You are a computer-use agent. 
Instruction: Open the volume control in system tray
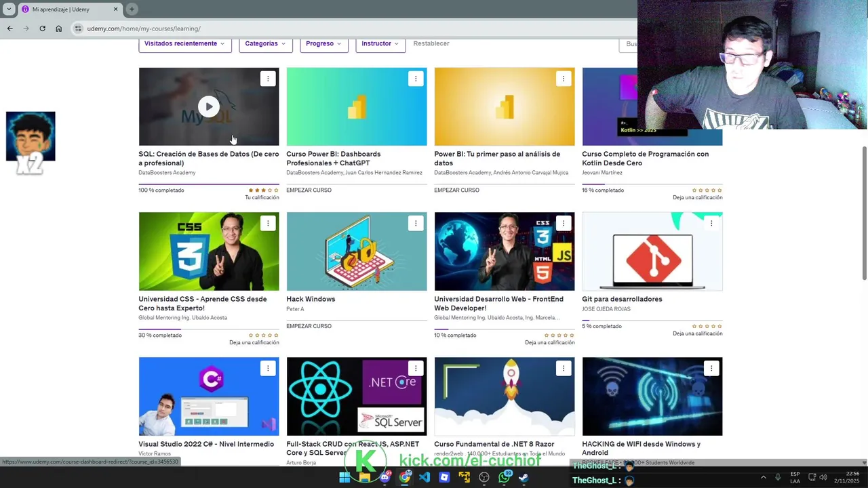(825, 477)
